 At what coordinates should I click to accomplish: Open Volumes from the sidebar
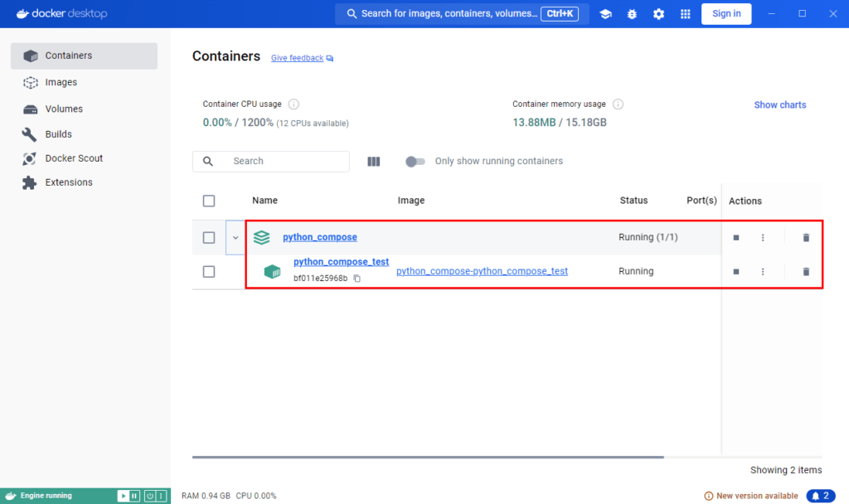point(63,109)
